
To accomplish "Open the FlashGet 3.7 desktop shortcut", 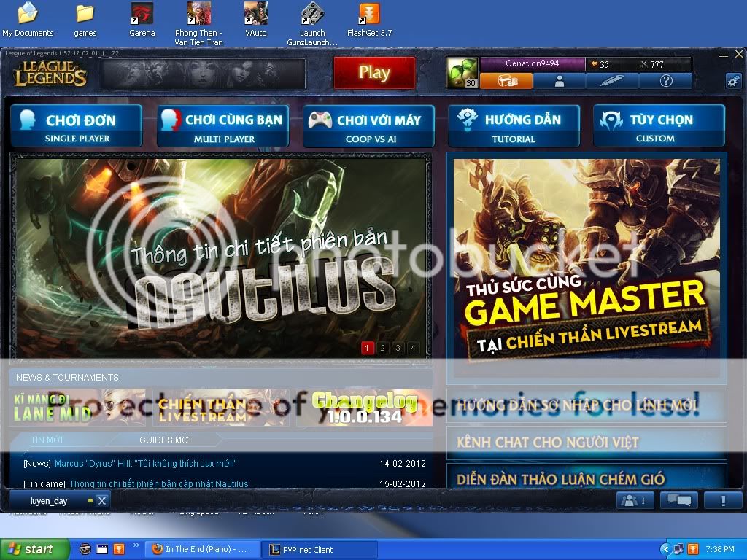I will point(369,20).
